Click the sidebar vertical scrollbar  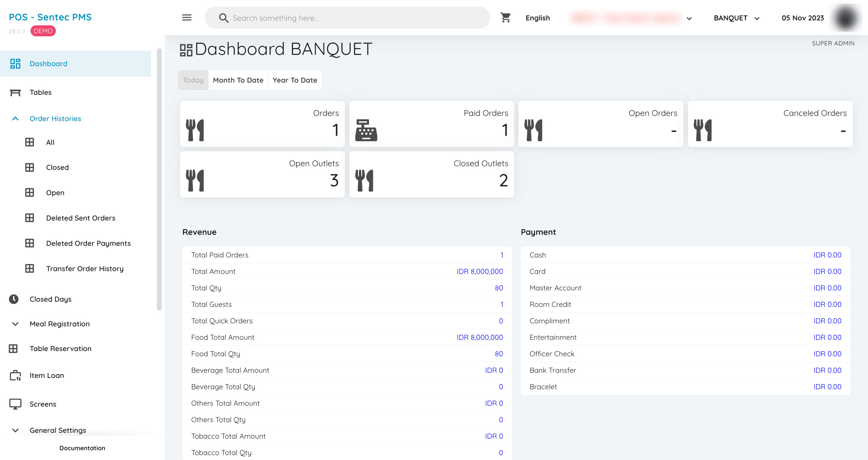click(159, 179)
